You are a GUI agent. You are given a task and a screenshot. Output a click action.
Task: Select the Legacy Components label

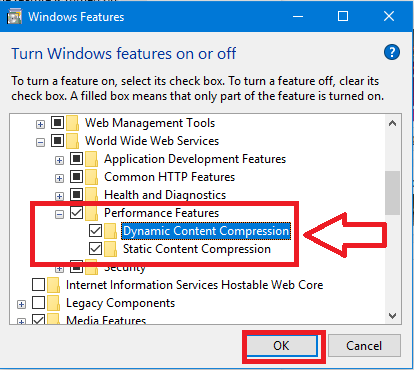pyautogui.click(x=120, y=303)
